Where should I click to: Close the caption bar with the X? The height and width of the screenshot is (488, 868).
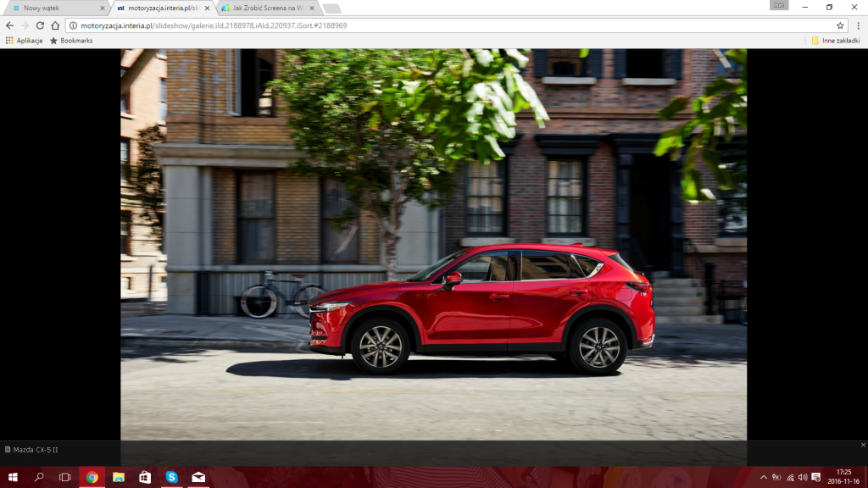pos(863,445)
